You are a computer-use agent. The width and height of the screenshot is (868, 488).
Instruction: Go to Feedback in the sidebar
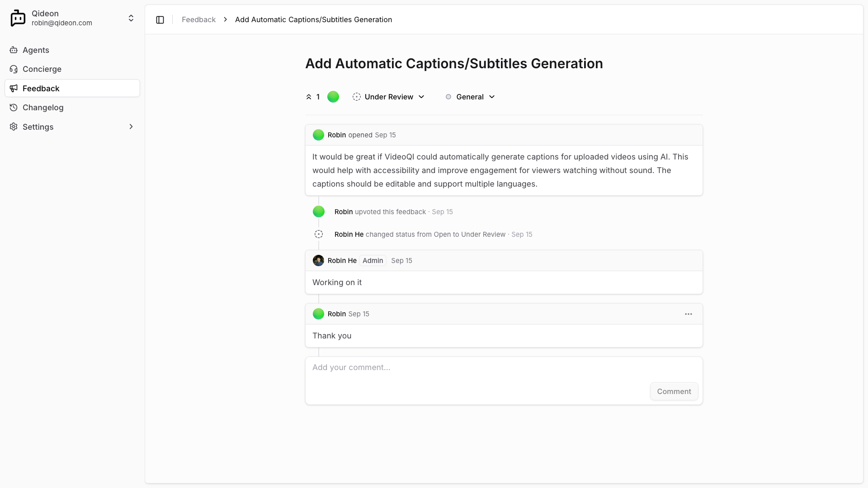41,89
